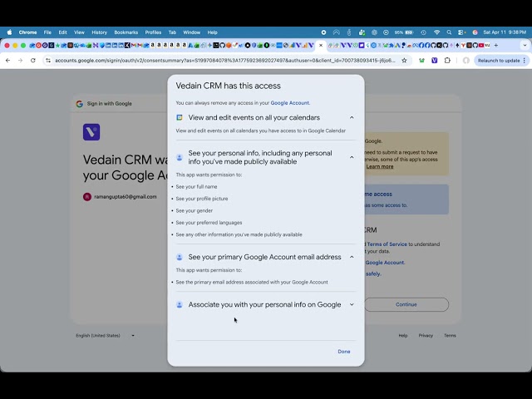Open the Help menu in menu bar

pos(213,32)
